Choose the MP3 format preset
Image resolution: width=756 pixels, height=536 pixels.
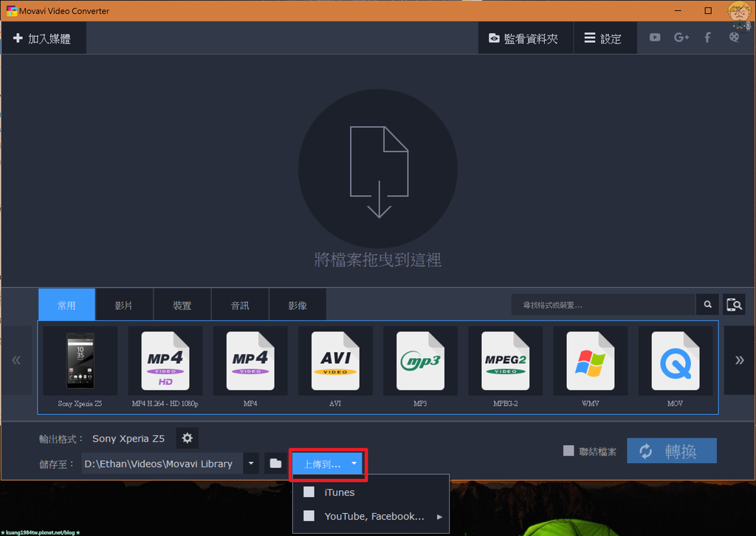tap(420, 367)
